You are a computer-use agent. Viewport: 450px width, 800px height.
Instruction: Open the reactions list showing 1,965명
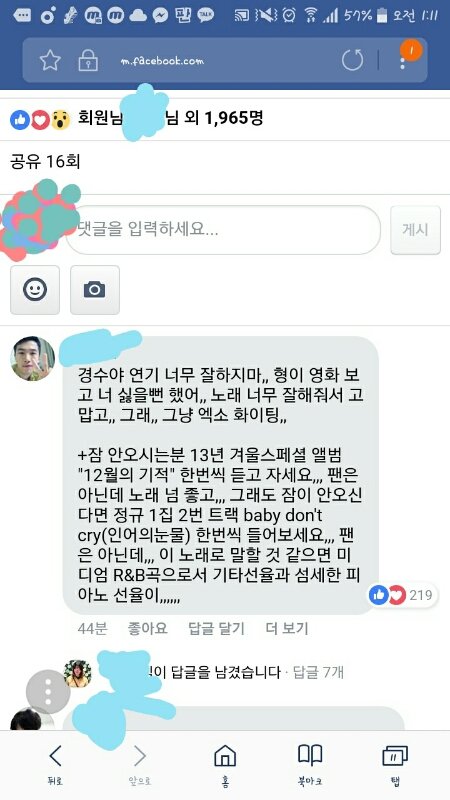coord(136,119)
